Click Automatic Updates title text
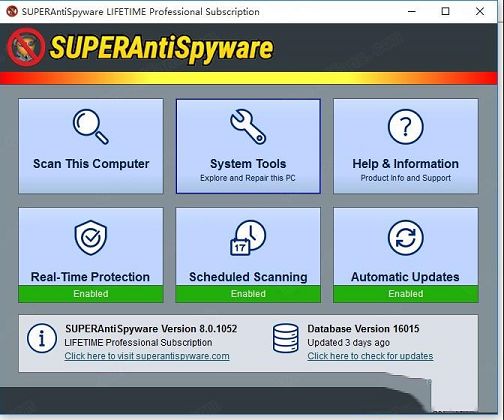 coord(405,277)
